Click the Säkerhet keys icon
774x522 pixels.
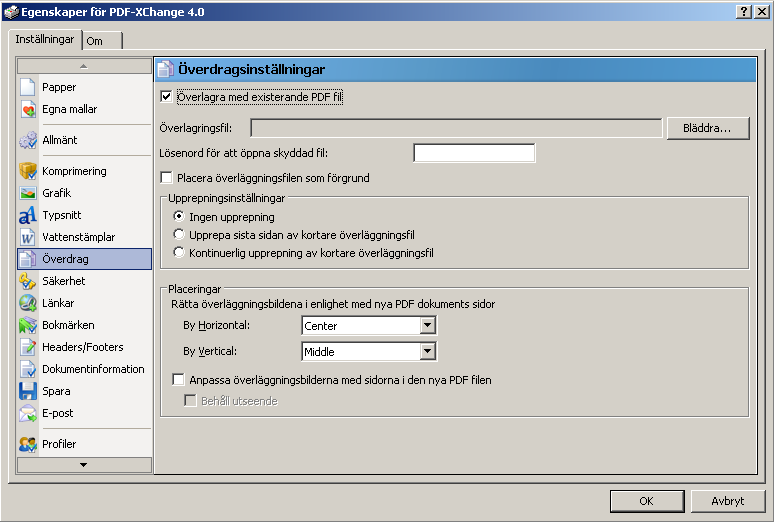tap(28, 281)
